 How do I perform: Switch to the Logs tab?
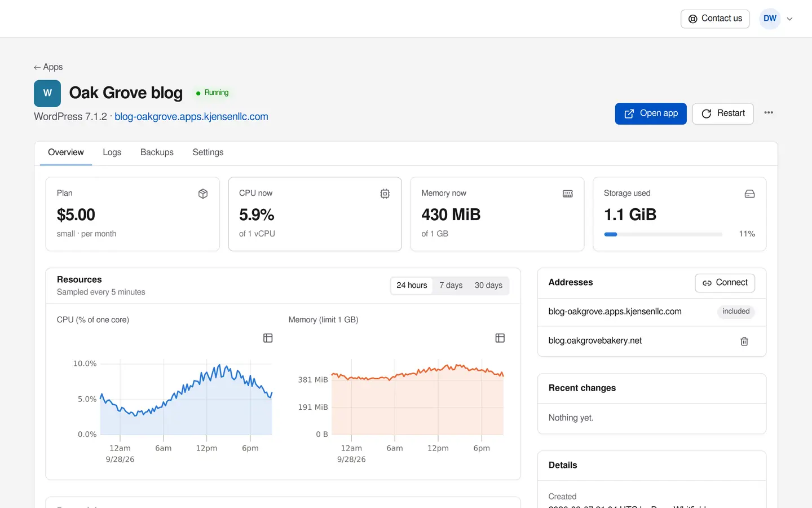tap(112, 152)
